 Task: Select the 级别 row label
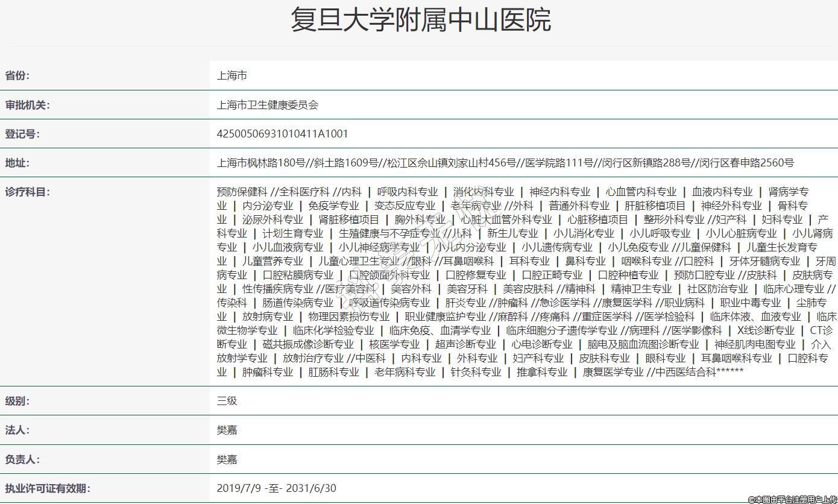pyautogui.click(x=17, y=401)
